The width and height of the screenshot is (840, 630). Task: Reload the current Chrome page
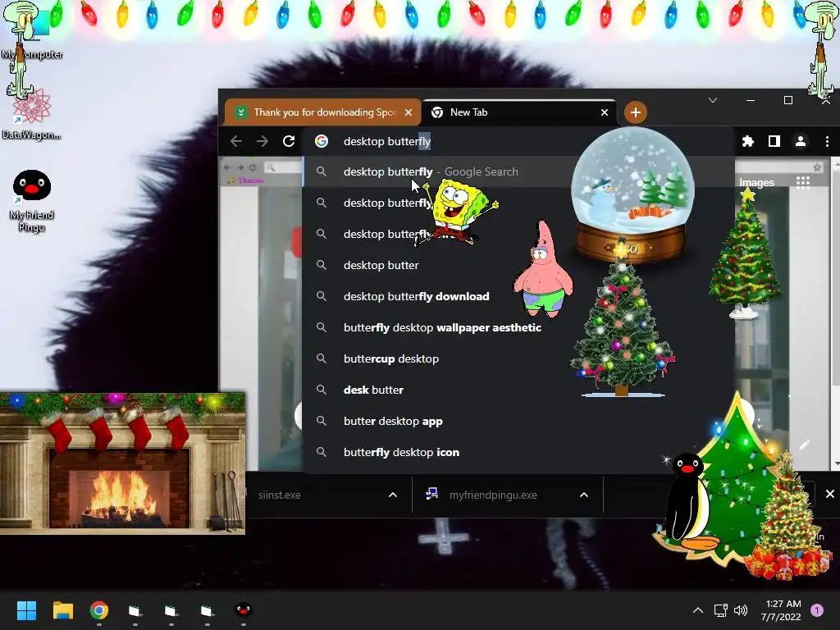click(x=289, y=141)
